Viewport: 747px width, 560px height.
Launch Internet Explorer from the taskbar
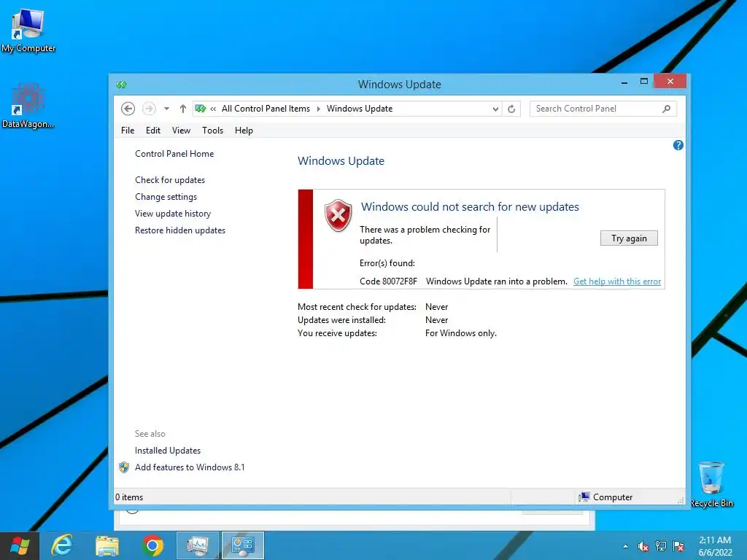[62, 545]
